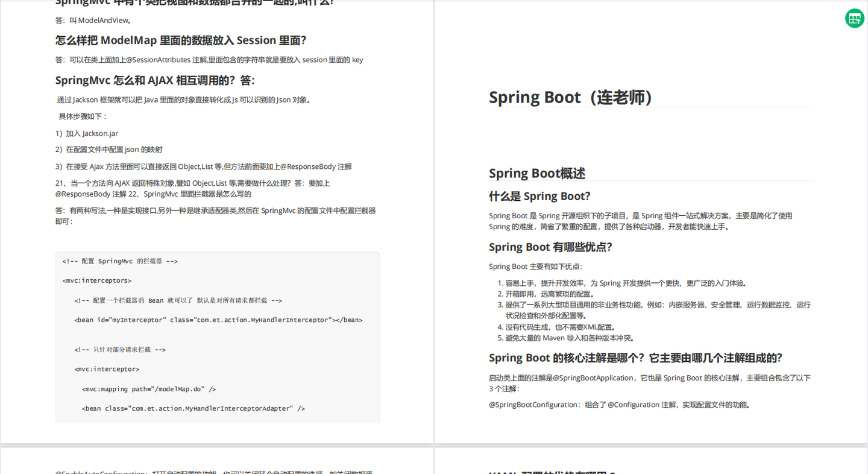Select the heading "Spring Boot概述"
The image size is (868, 474).
tap(537, 173)
